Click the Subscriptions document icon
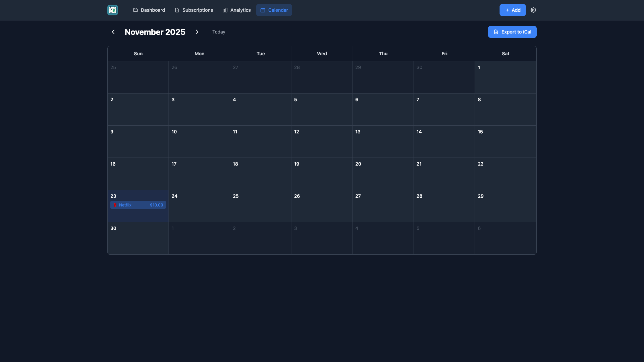The image size is (644, 362). click(177, 10)
